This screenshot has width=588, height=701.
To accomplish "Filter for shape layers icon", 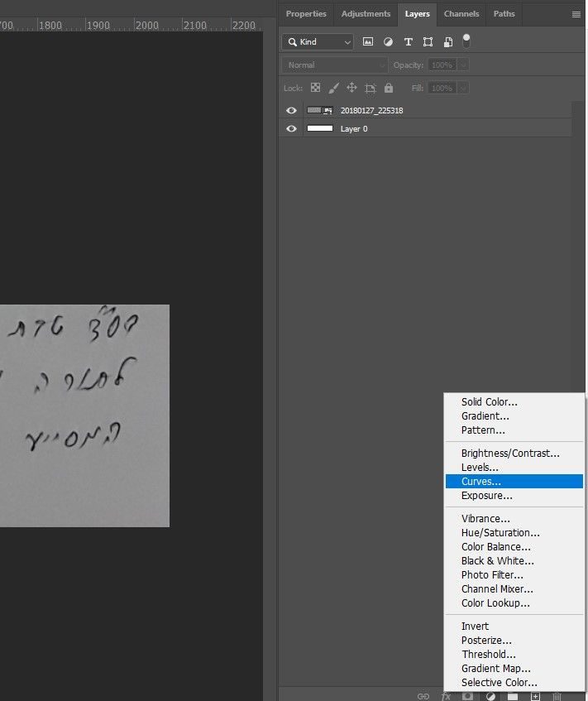I will (428, 41).
